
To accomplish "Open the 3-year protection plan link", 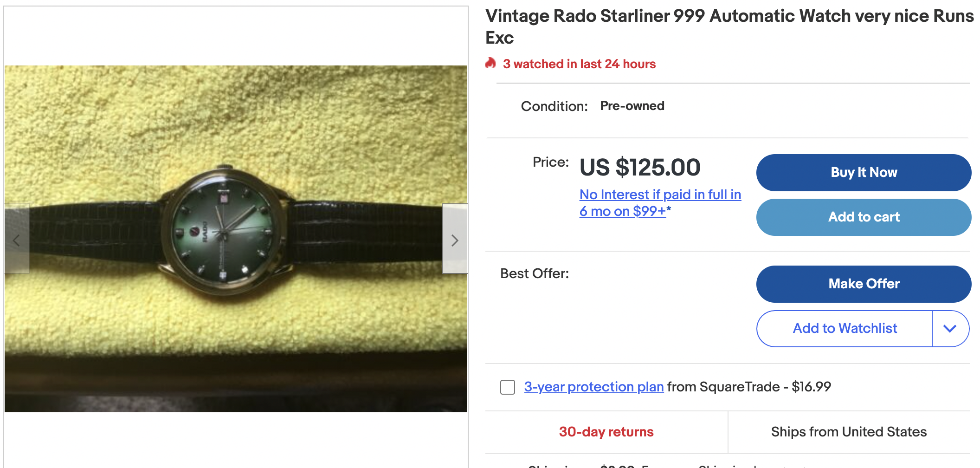I will coord(593,387).
